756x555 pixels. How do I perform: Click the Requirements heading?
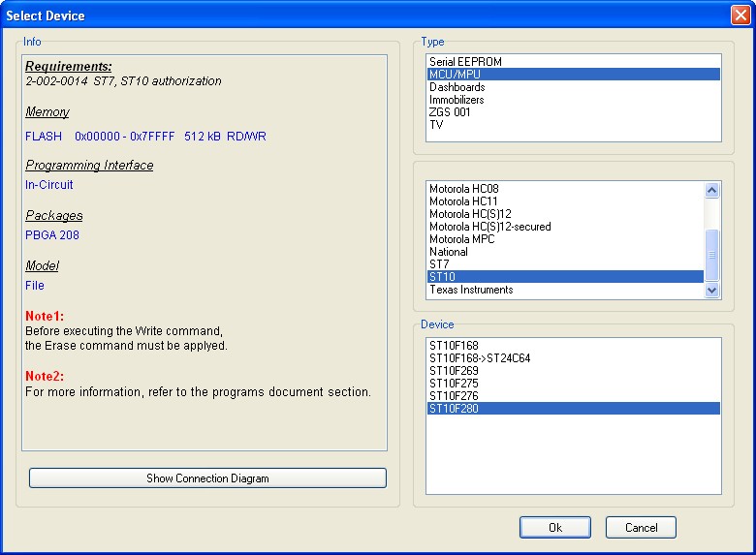69,66
